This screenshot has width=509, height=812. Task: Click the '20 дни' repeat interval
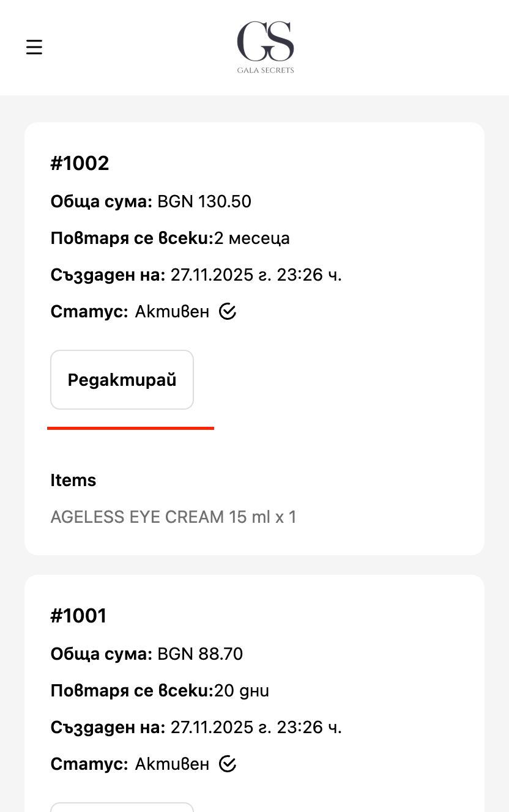point(242,691)
